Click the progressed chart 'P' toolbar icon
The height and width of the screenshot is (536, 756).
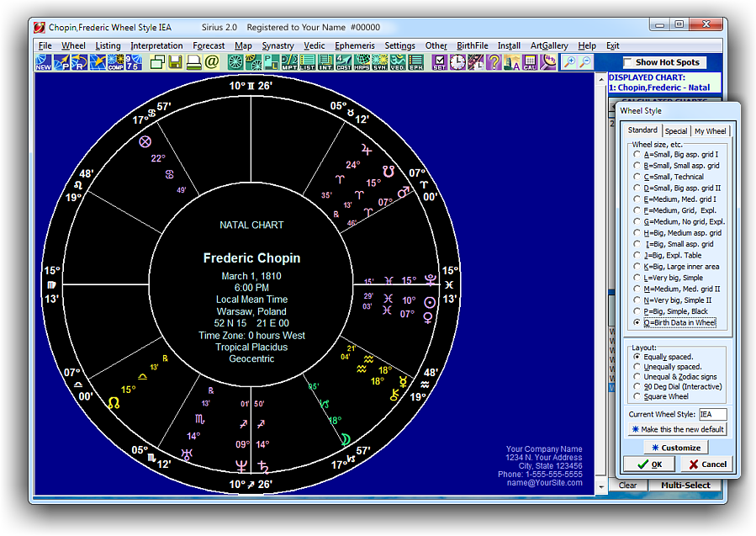(x=61, y=62)
